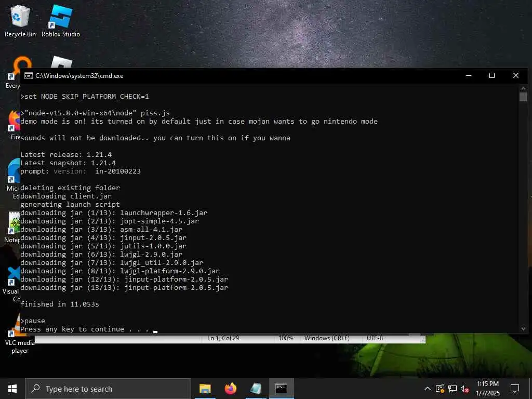
Task: Click the 'downloading client.jar' line
Action: 66,196
